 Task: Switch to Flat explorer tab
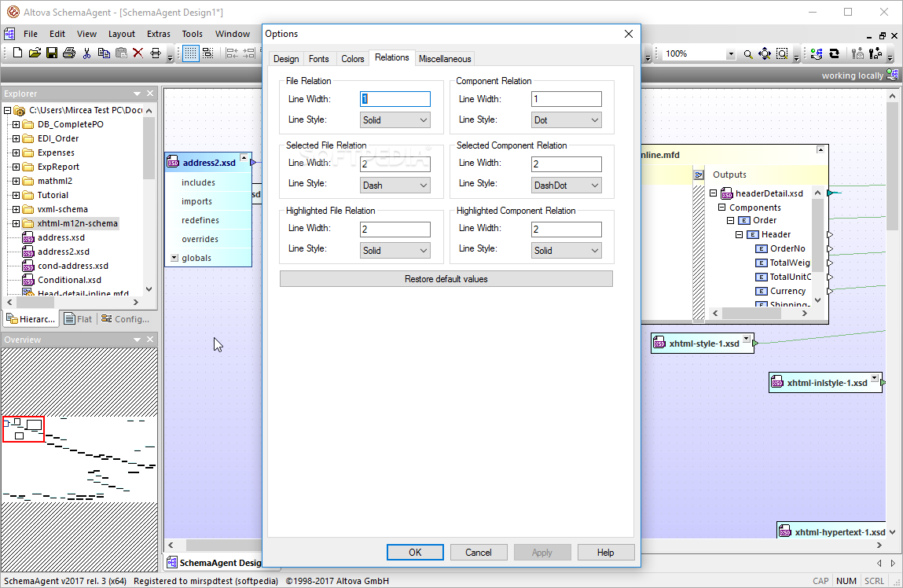coord(78,318)
